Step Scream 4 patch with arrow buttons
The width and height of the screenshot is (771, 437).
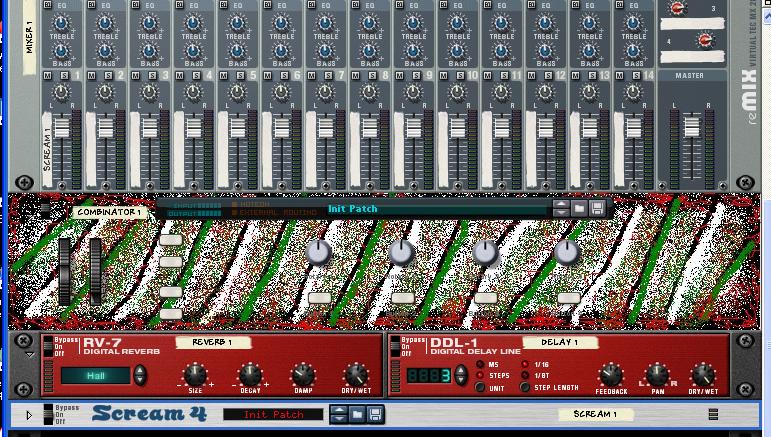[x=338, y=414]
